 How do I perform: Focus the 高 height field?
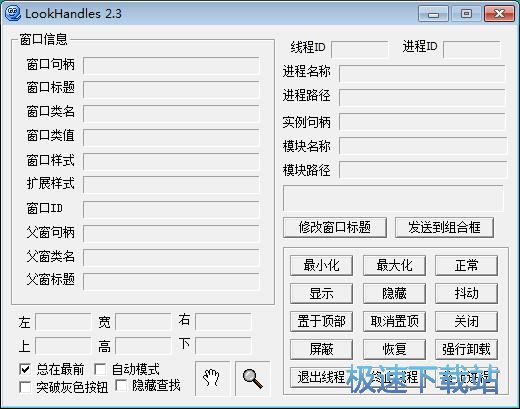143,345
